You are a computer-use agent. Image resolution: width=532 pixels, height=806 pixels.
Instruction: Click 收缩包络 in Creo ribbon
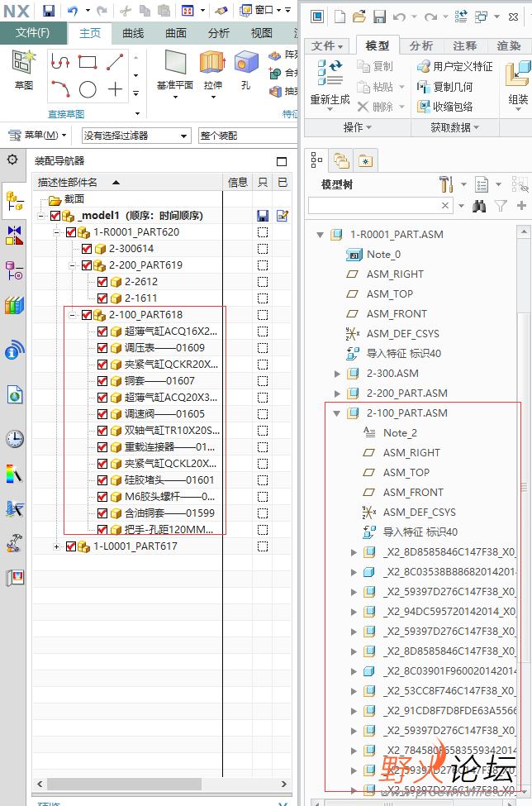444,107
